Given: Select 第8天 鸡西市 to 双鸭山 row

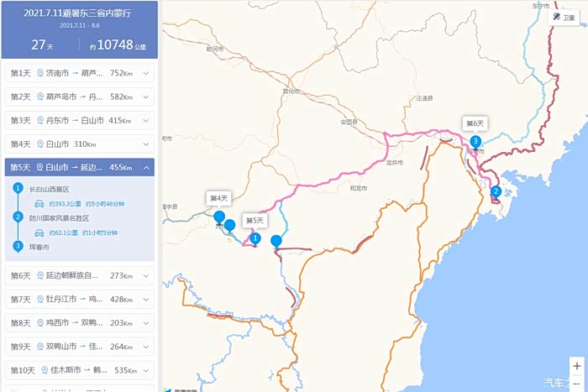Looking at the screenshot, I should (79, 322).
